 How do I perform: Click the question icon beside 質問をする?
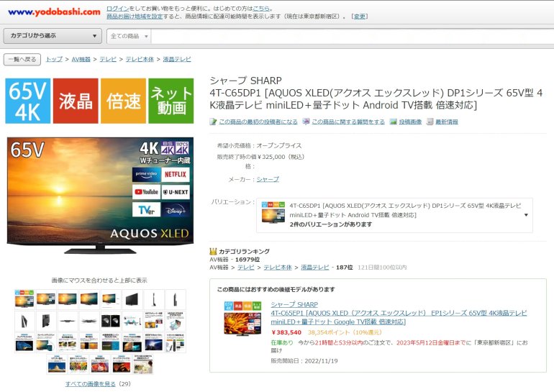pos(306,122)
